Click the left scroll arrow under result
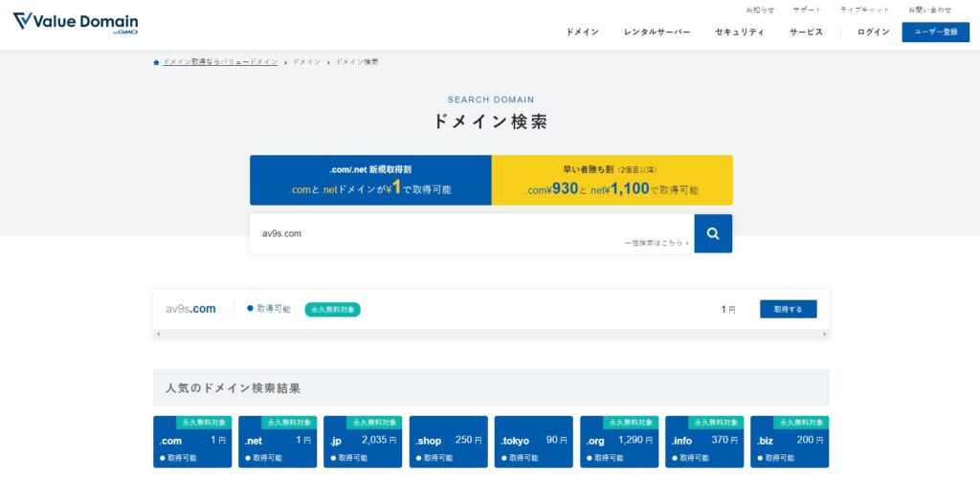 [158, 334]
